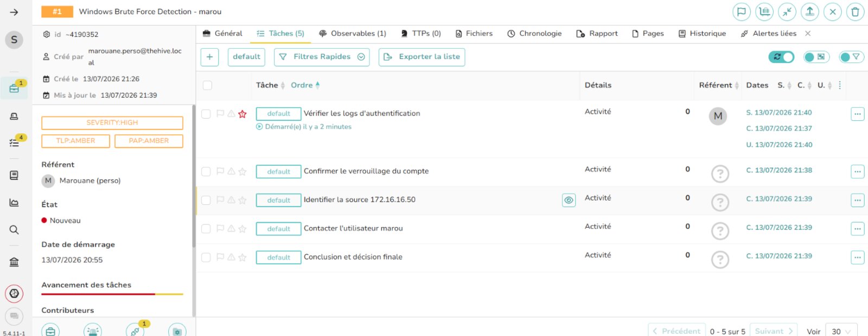The width and height of the screenshot is (868, 336).
Task: Open the knowledge base book icon in the sidebar
Action: 14,175
